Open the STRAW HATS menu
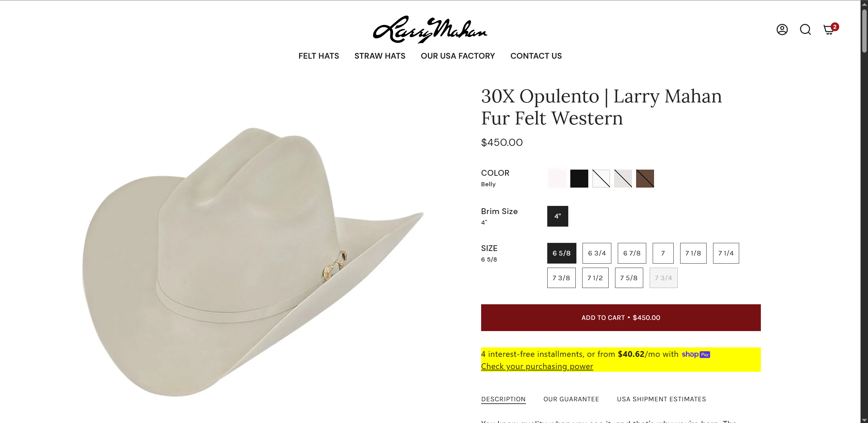The width and height of the screenshot is (868, 423). [380, 56]
